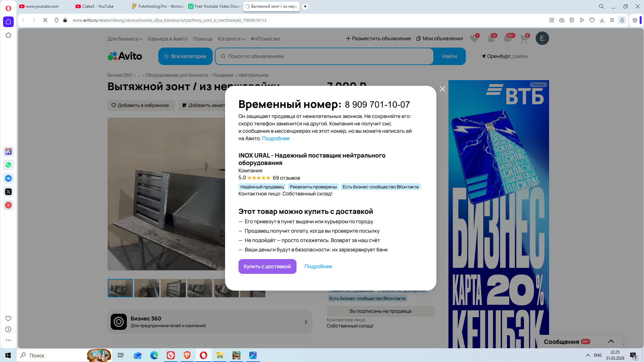Expand 'Каталоги' dropdown menu
The height and width of the screenshot is (362, 644).
click(x=231, y=39)
